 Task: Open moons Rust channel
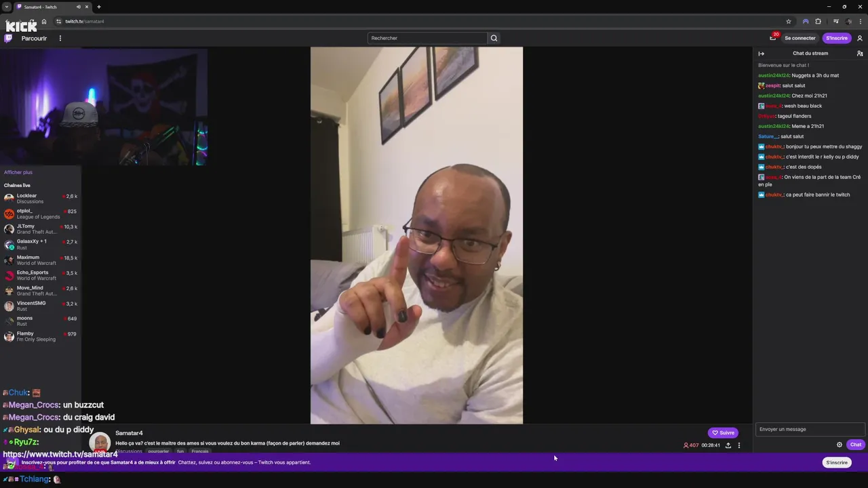tap(41, 321)
